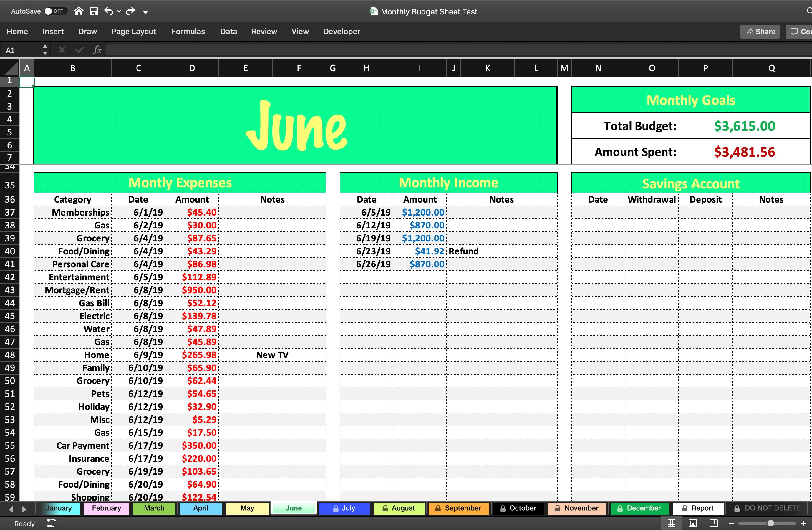Open the Customize Quick Access Toolbar dropdown
This screenshot has width=812, height=530.
point(146,11)
